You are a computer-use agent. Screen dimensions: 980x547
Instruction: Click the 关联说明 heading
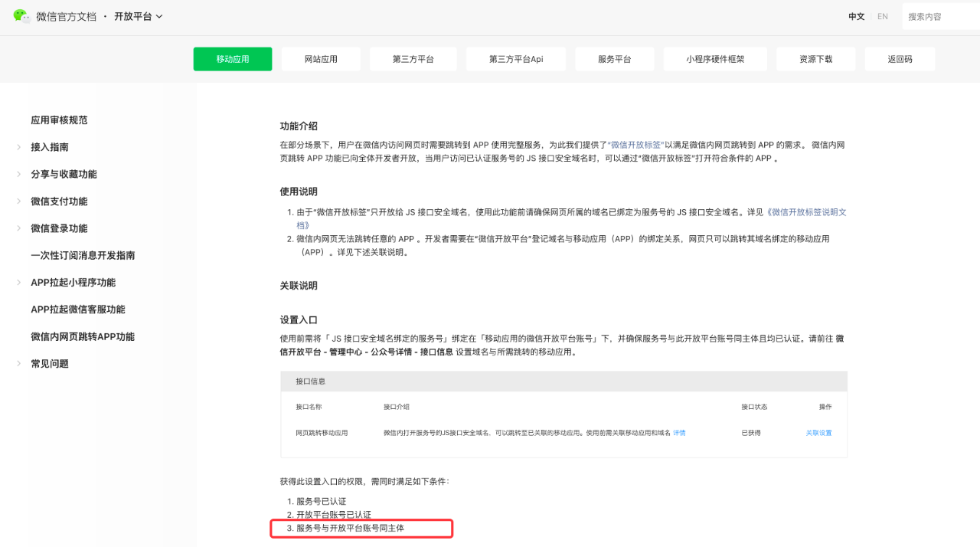click(x=299, y=286)
